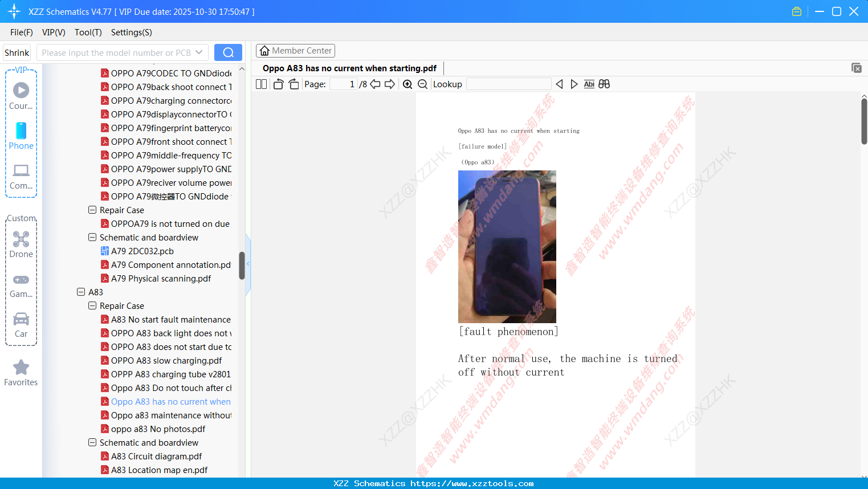Collapse the left panel splitter handle
This screenshot has width=868, height=489.
[248, 264]
